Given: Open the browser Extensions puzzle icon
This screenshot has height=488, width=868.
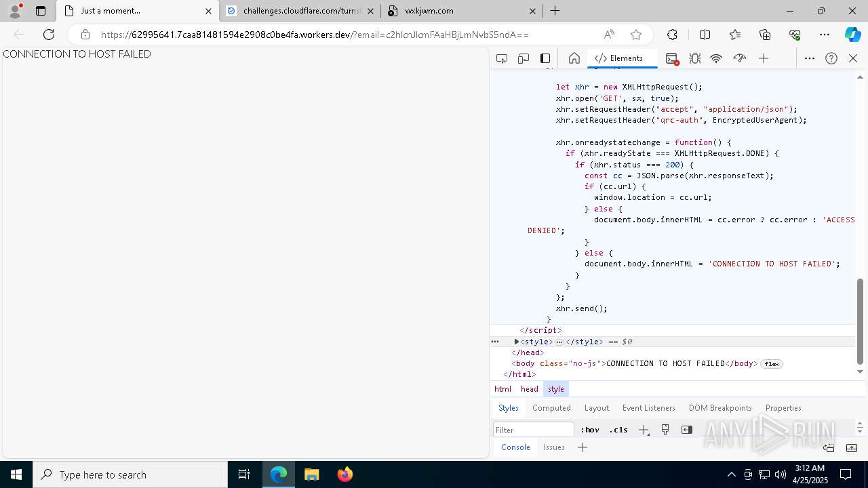Looking at the screenshot, I should click(672, 35).
